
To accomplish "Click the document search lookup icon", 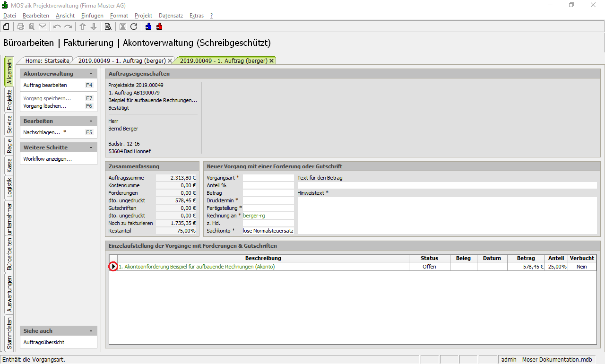I will click(108, 26).
